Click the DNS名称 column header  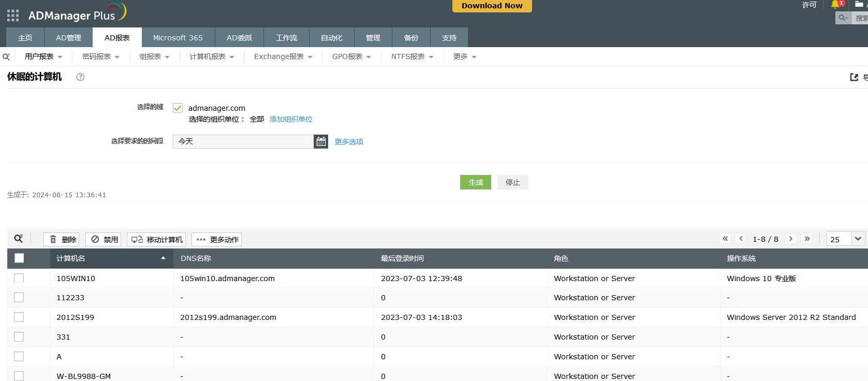[196, 258]
